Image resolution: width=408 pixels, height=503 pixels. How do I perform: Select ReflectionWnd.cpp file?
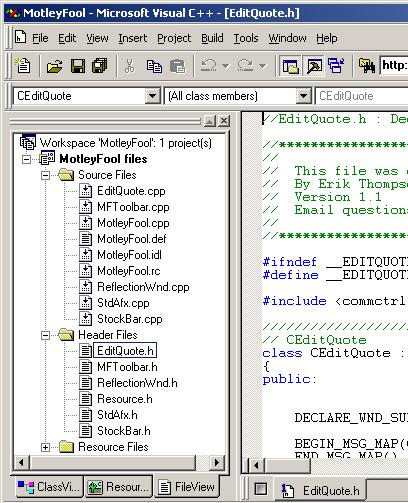(x=143, y=287)
